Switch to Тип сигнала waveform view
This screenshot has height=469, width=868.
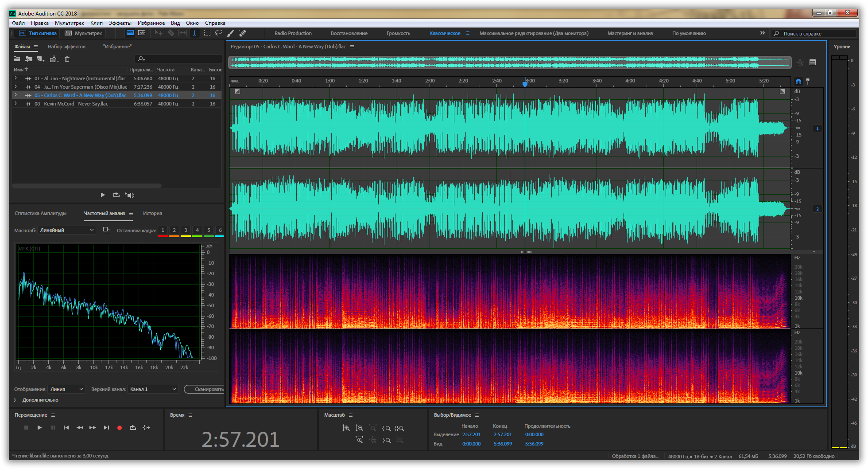click(38, 33)
